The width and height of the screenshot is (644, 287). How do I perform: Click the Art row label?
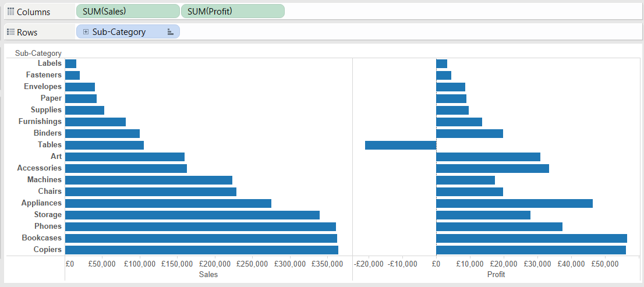56,157
